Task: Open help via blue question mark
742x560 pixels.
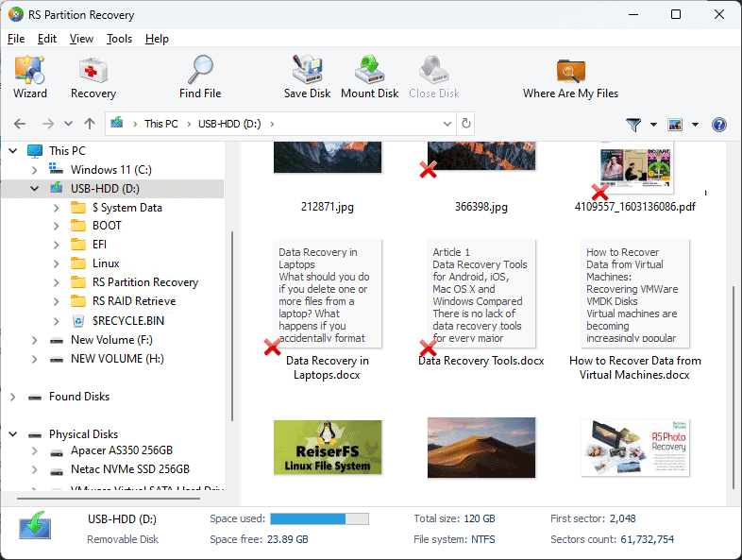Action: (x=718, y=125)
